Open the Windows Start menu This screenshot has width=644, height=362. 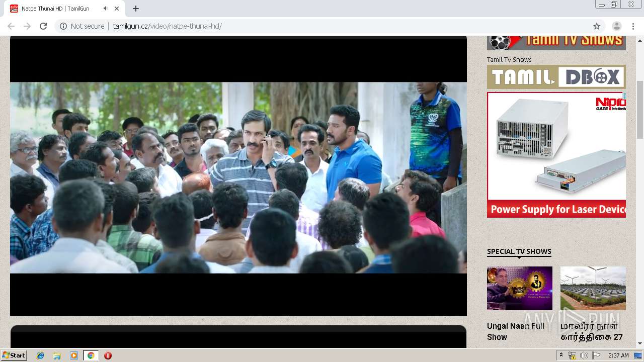point(14,355)
